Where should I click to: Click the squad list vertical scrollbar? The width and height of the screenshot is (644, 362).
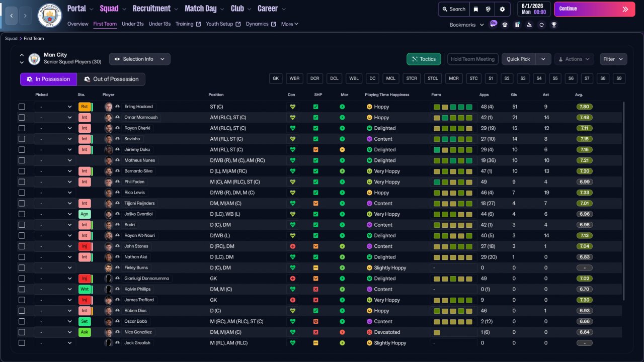click(623, 201)
